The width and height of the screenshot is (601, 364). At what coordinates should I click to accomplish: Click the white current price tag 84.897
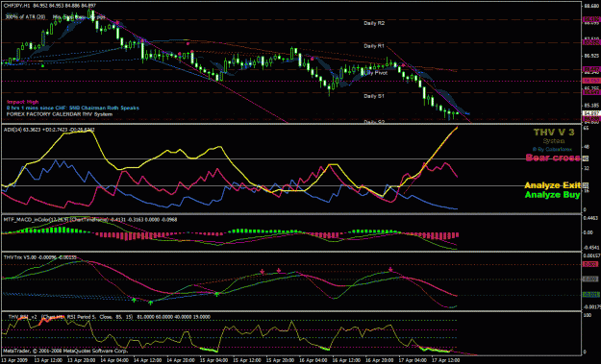[590, 113]
